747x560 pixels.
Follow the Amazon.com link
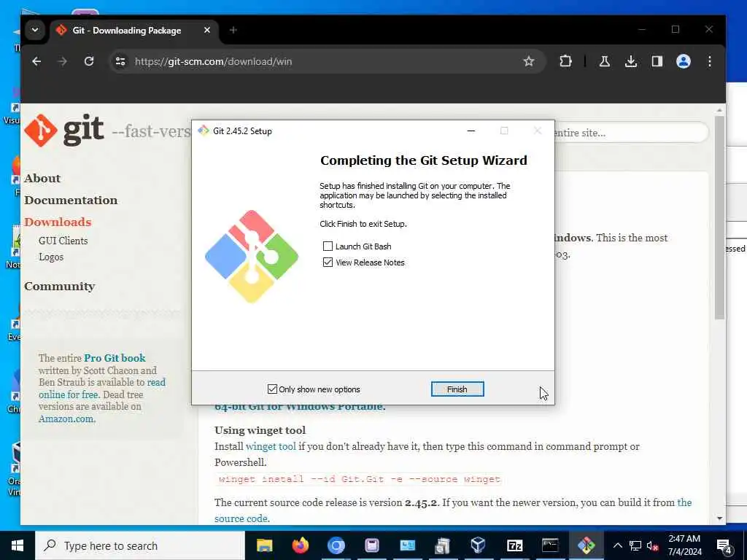(66, 419)
